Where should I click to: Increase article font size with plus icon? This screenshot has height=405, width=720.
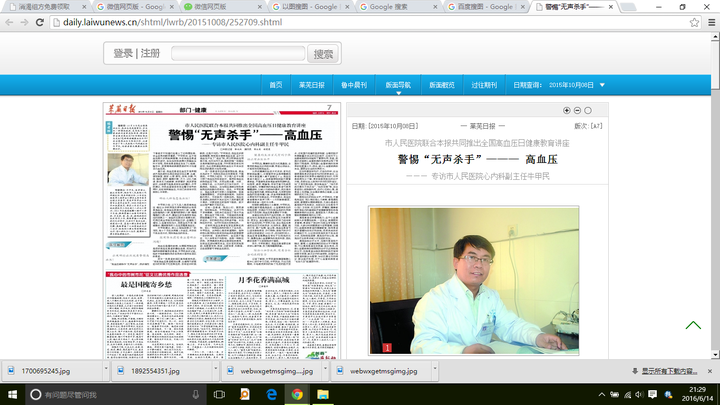[566, 110]
